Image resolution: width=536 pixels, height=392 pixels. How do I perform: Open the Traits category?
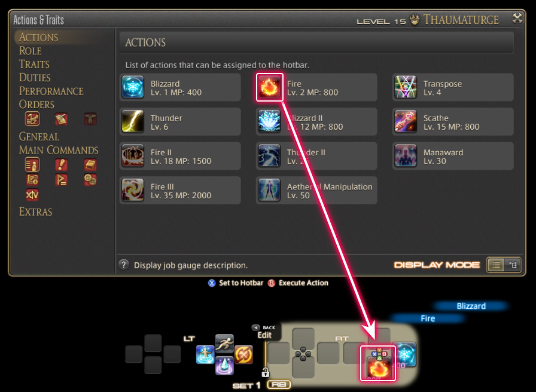pos(34,64)
